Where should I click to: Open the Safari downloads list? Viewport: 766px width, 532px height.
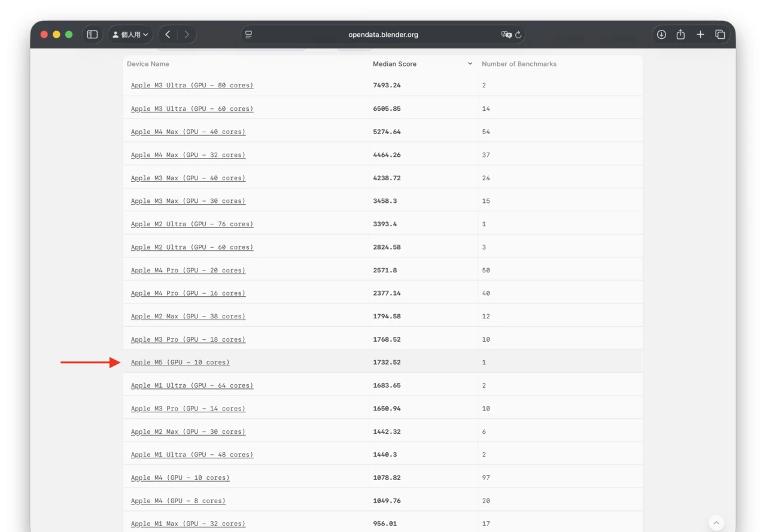click(x=661, y=35)
